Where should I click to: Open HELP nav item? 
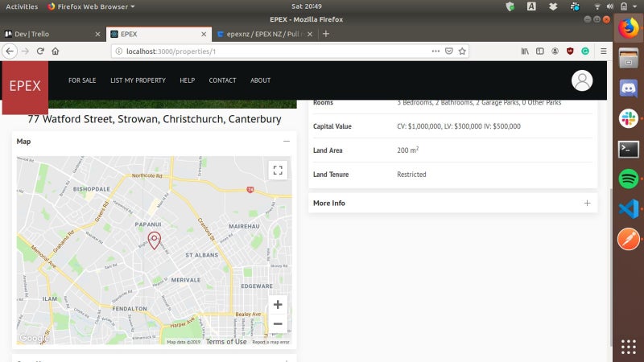tap(188, 80)
